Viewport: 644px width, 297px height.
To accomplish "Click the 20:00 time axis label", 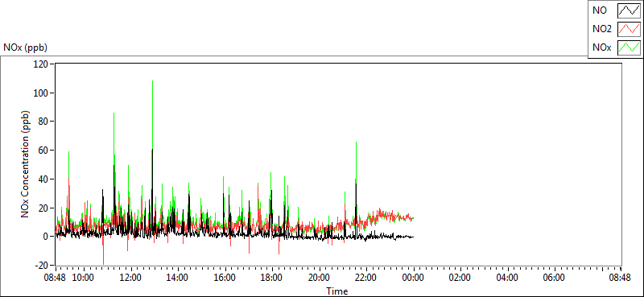I will coord(319,278).
